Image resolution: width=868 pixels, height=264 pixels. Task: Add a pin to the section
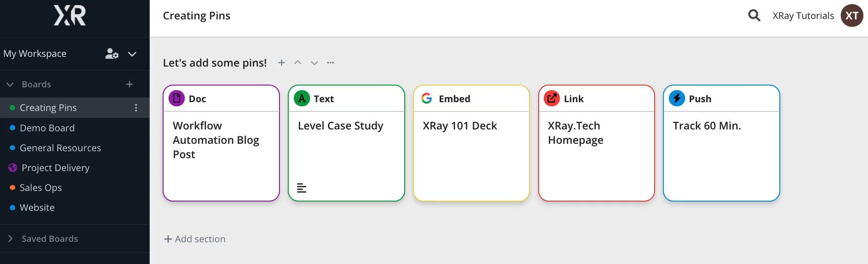click(x=281, y=63)
